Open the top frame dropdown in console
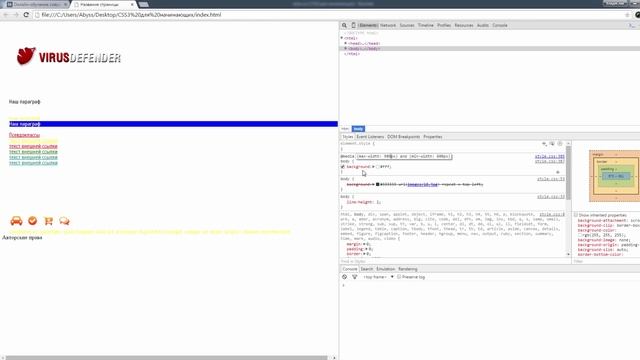The height and width of the screenshot is (360, 640). pos(378,277)
